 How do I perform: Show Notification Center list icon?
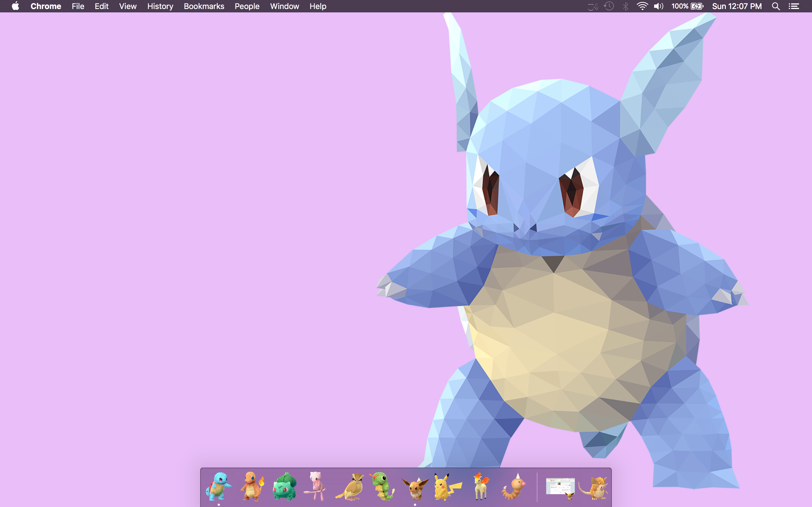[x=794, y=6]
